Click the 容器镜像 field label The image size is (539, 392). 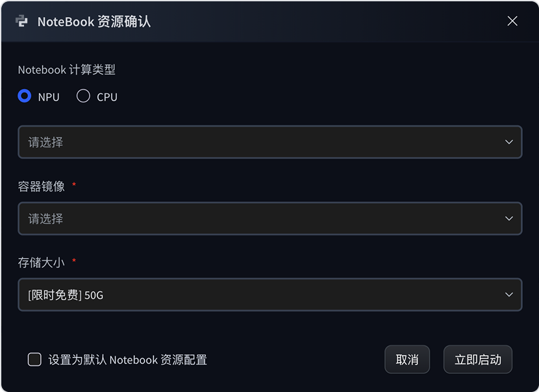[x=42, y=186]
